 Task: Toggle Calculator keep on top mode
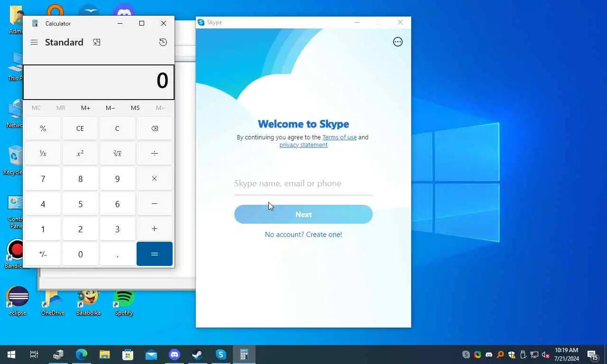(97, 42)
